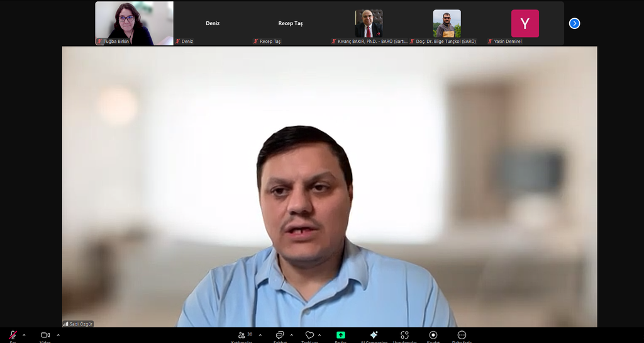The height and width of the screenshot is (343, 644).
Task: Expand audio options arrow beside microphone
Action: (24, 335)
